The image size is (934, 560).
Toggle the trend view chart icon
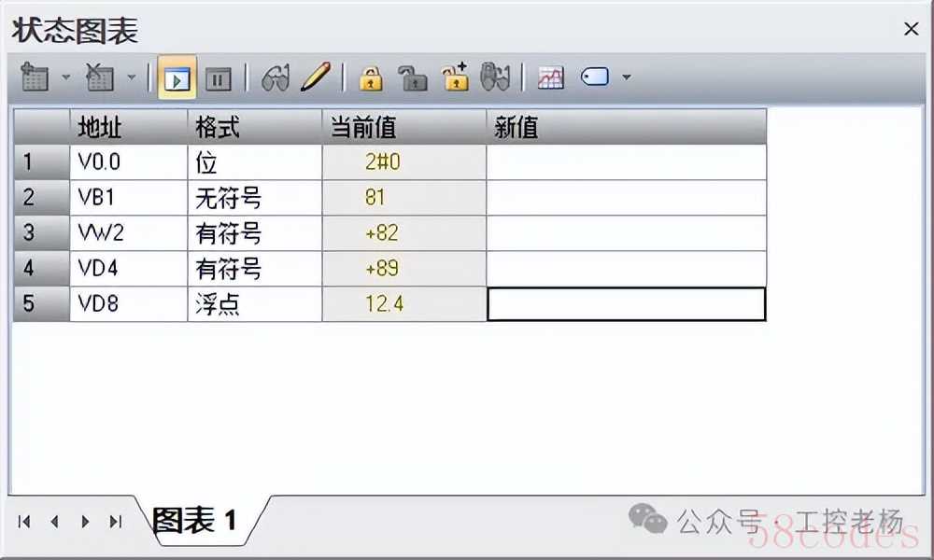550,78
